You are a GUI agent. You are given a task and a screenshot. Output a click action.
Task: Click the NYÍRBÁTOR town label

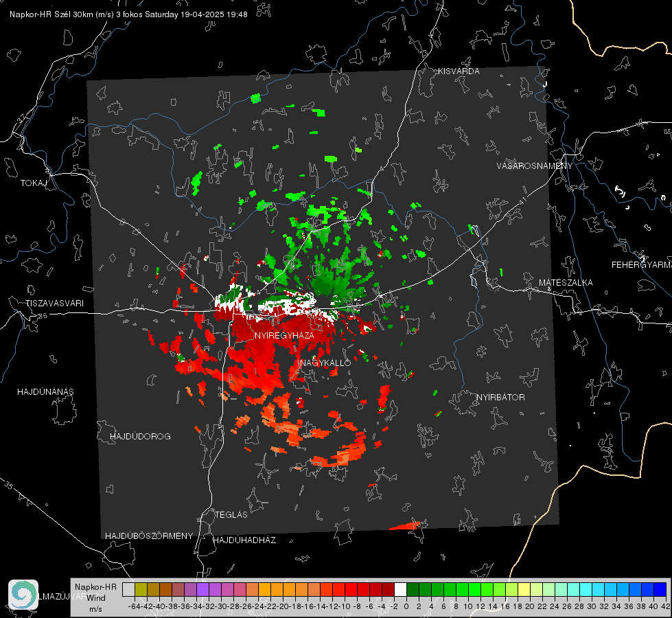pos(500,398)
